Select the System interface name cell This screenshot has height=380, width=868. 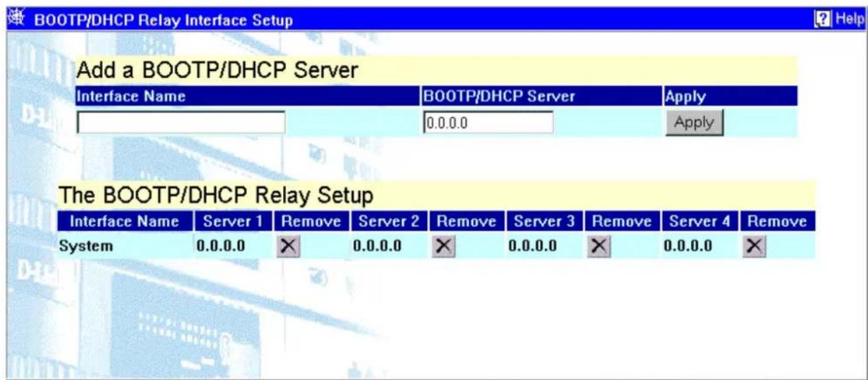click(85, 247)
